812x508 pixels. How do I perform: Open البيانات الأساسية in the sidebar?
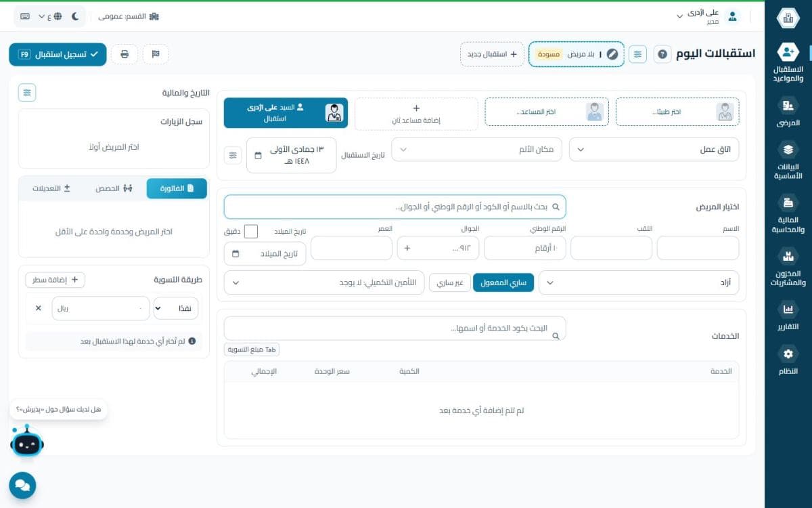pyautogui.click(x=788, y=160)
